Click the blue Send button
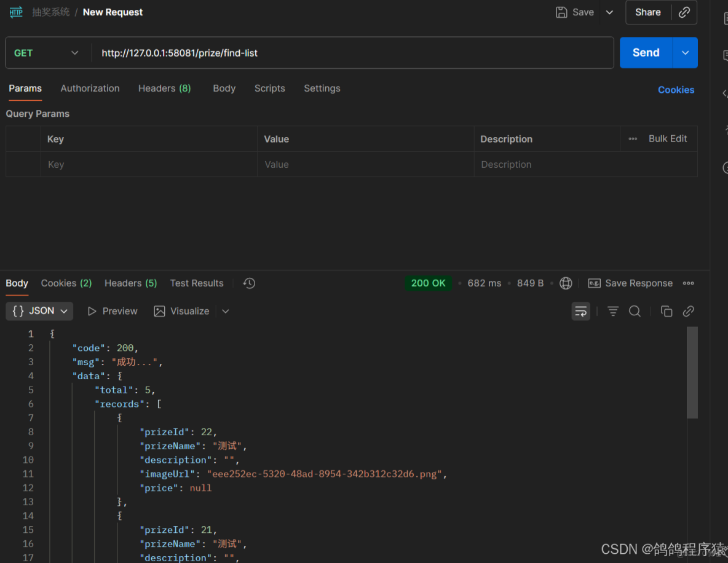728x563 pixels. point(646,53)
